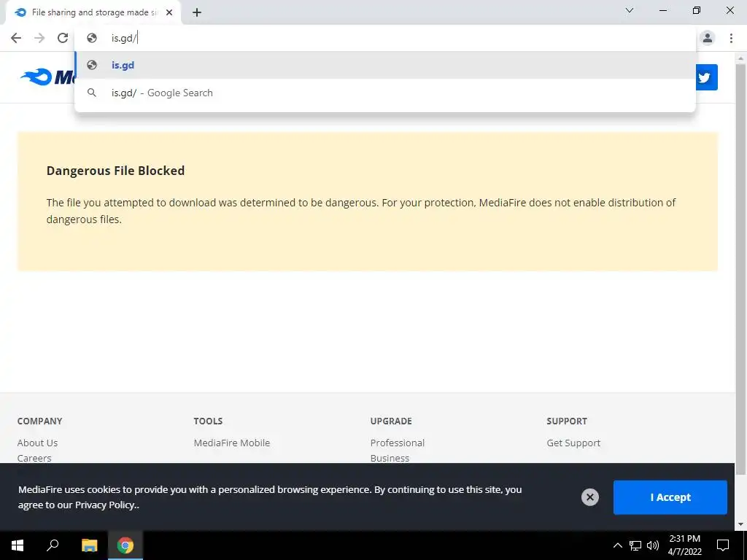
Task: Click the page vertical scrollbar
Action: 741,269
